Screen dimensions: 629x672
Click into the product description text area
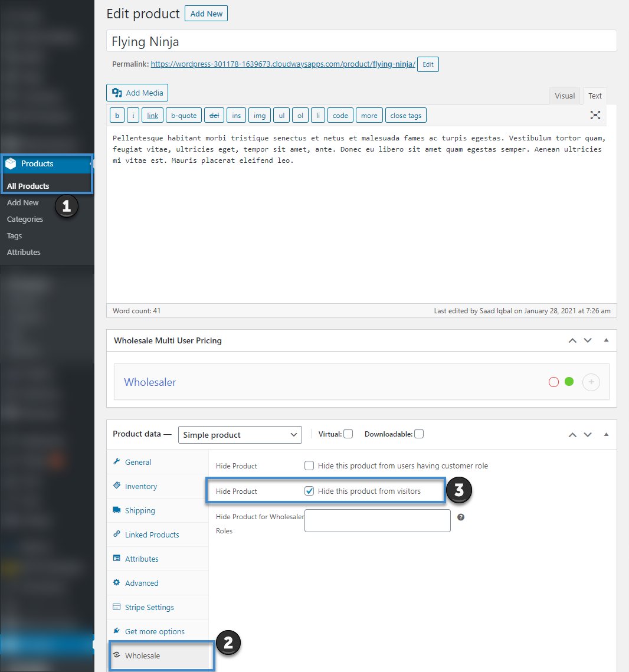coord(362,214)
